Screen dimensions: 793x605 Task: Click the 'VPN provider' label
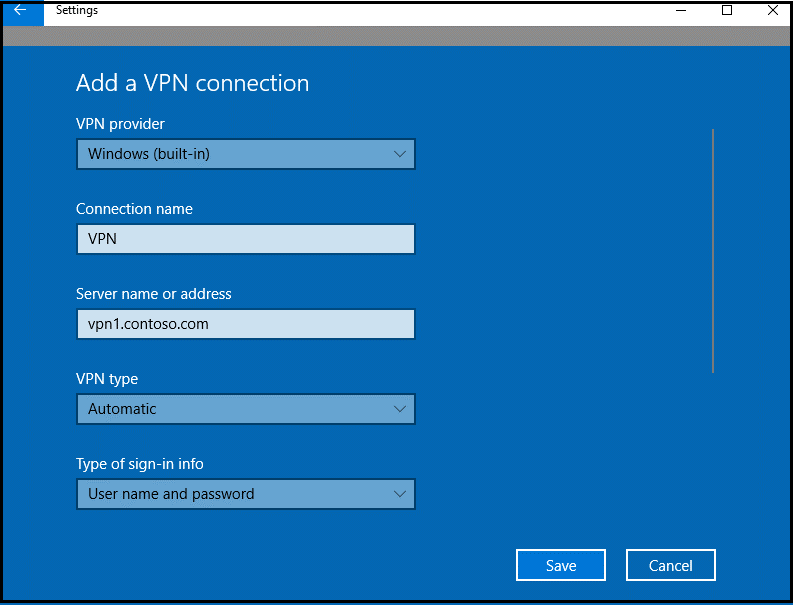[x=120, y=124]
